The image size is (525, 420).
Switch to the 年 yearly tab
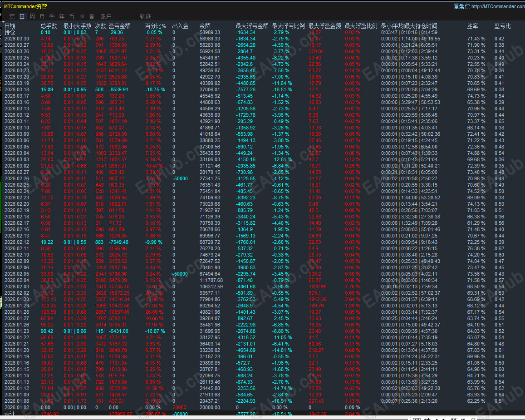[62, 16]
